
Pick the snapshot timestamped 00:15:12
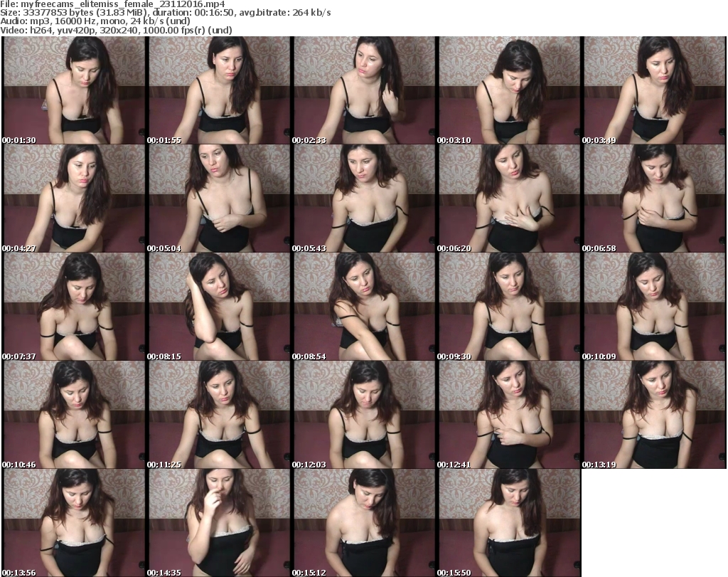[x=365, y=523]
